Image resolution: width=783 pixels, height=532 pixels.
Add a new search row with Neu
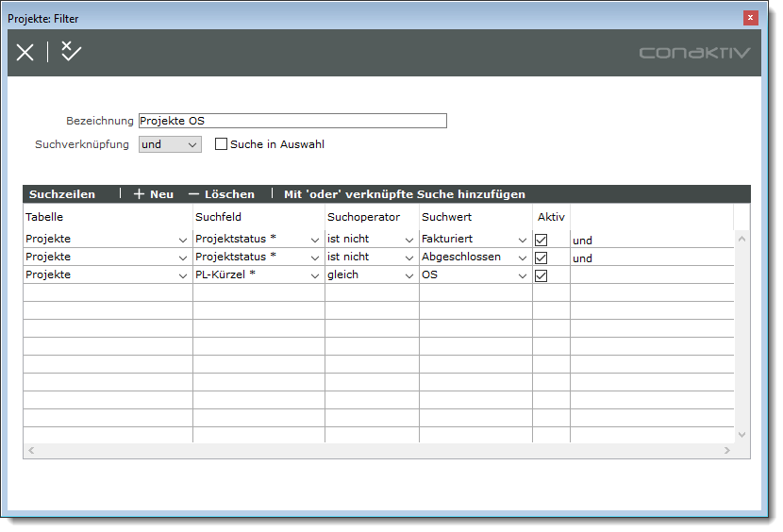tap(153, 194)
